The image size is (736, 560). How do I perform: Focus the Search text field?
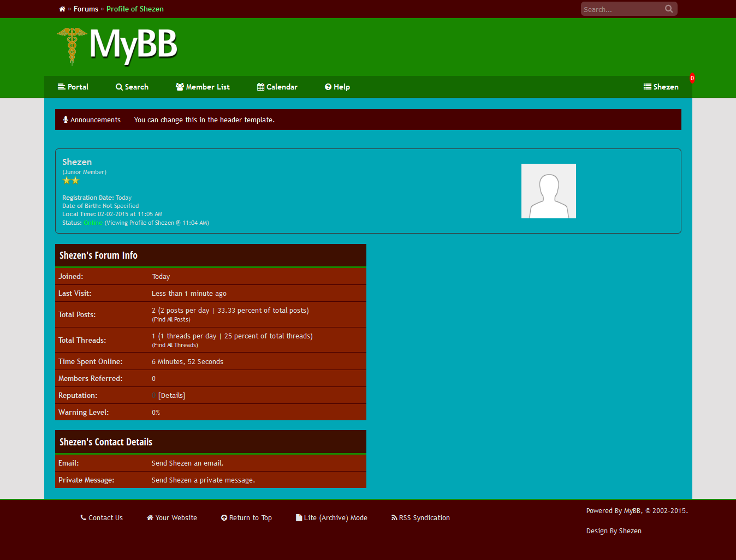click(x=621, y=9)
